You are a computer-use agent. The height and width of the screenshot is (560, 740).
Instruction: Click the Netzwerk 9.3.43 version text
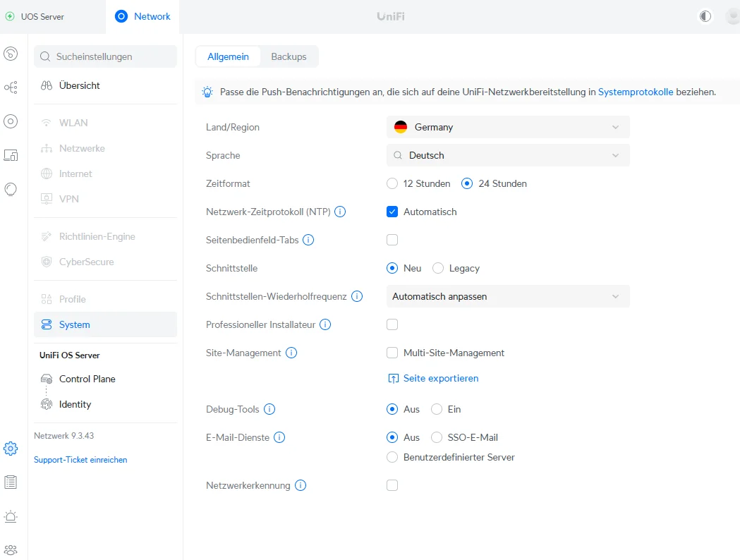pos(63,435)
